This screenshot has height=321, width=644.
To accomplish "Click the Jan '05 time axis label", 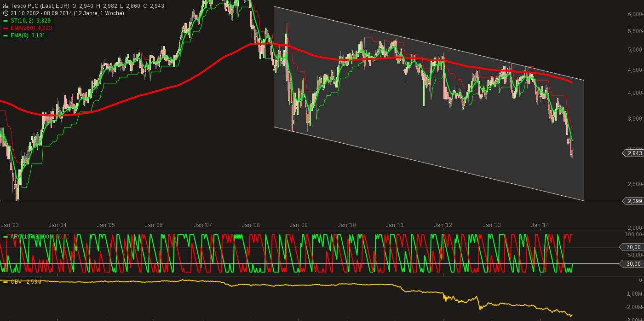I will click(x=106, y=225).
